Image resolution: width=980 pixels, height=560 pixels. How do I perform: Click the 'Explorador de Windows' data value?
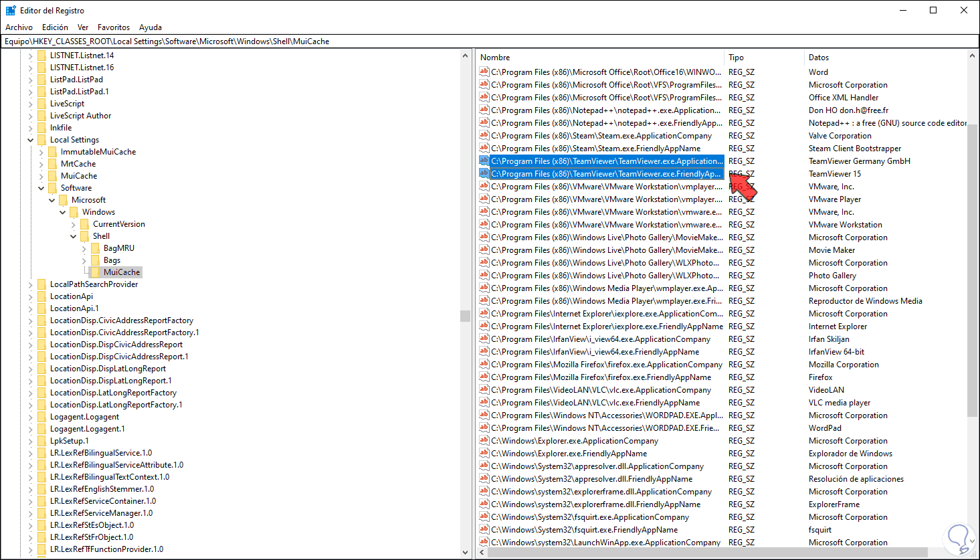tap(850, 454)
